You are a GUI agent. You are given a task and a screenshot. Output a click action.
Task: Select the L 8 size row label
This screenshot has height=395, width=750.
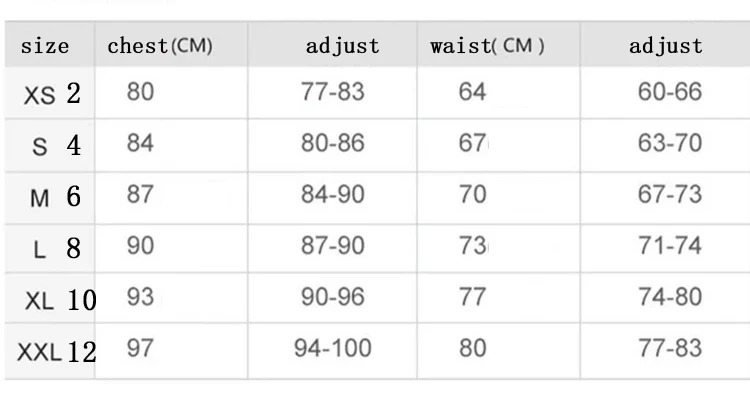[x=57, y=248]
